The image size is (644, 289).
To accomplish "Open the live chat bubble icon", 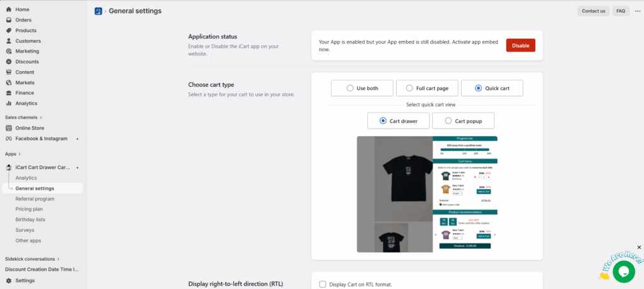I will click(623, 271).
